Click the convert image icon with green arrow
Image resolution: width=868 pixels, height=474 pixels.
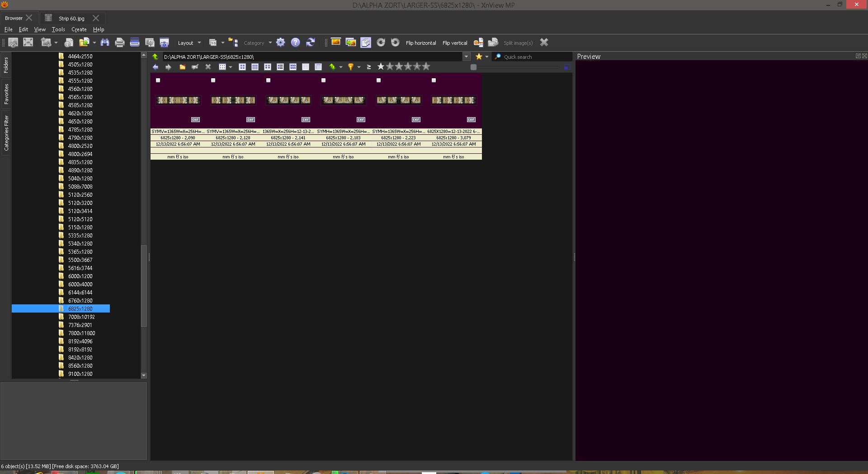(x=351, y=43)
